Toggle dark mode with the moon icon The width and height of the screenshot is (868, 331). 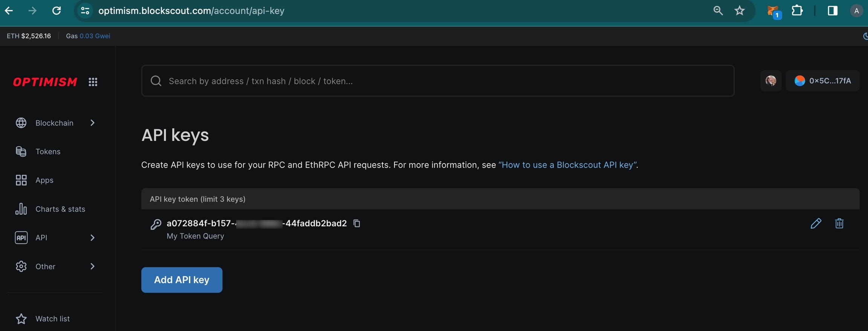pyautogui.click(x=865, y=36)
